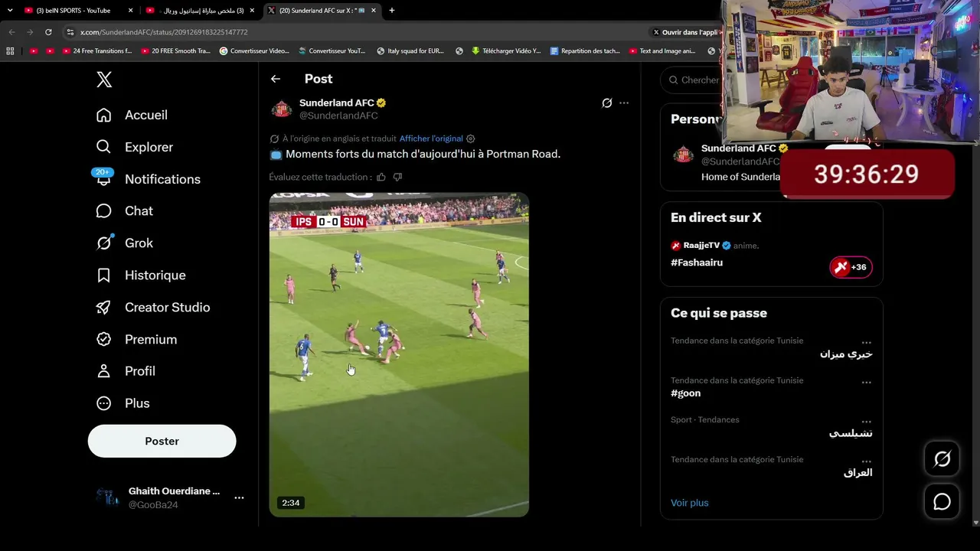Open 'Italy squad for EUR...' bookmark
Viewport: 980px width, 551px height.
tap(410, 51)
